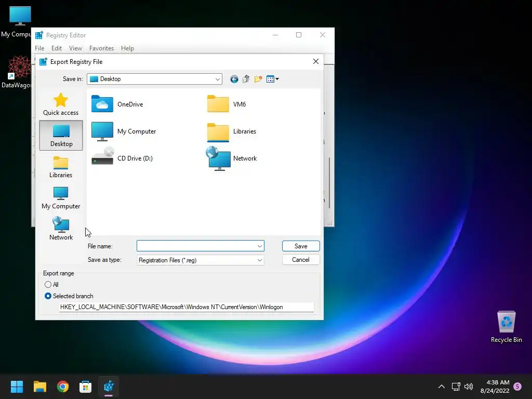Open the Help menu in Registry Editor
Image resolution: width=532 pixels, height=399 pixels.
pyautogui.click(x=127, y=48)
